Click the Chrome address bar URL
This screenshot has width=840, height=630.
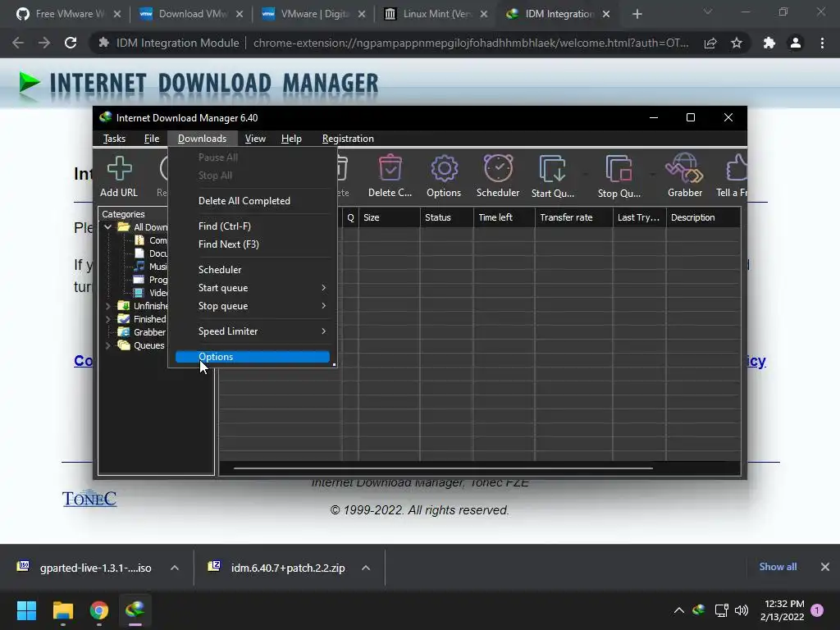[x=471, y=43]
